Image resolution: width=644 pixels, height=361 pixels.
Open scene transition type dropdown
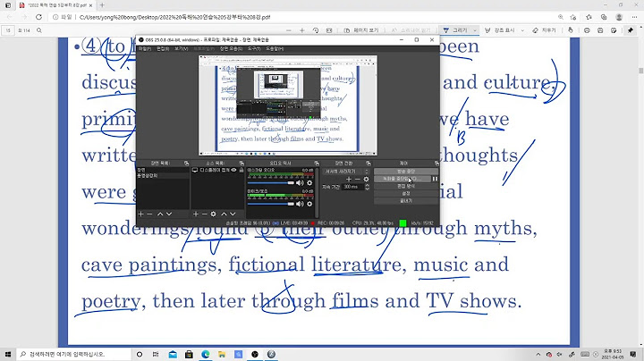346,172
